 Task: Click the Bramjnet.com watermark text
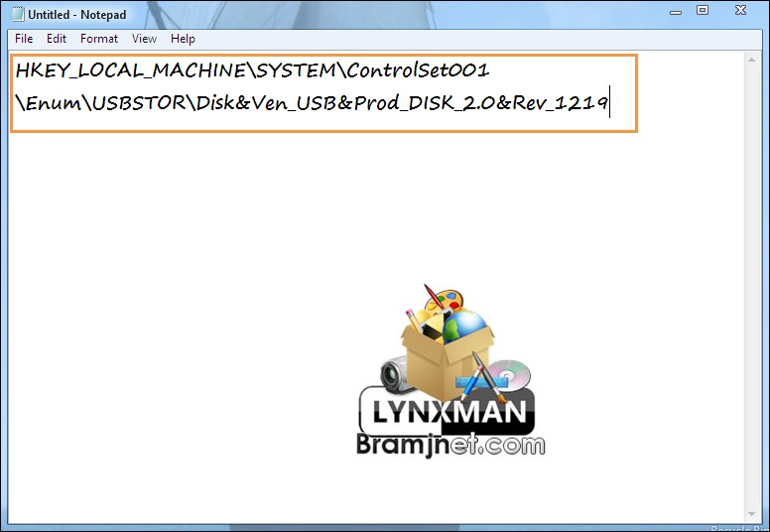[x=450, y=445]
